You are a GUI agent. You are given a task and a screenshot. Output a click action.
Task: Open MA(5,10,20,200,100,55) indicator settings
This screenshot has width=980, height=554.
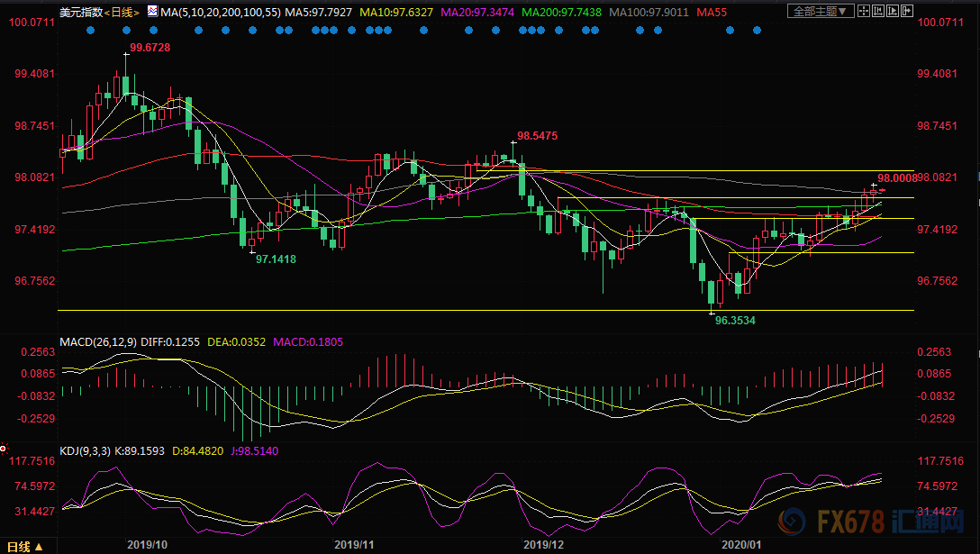pos(221,12)
